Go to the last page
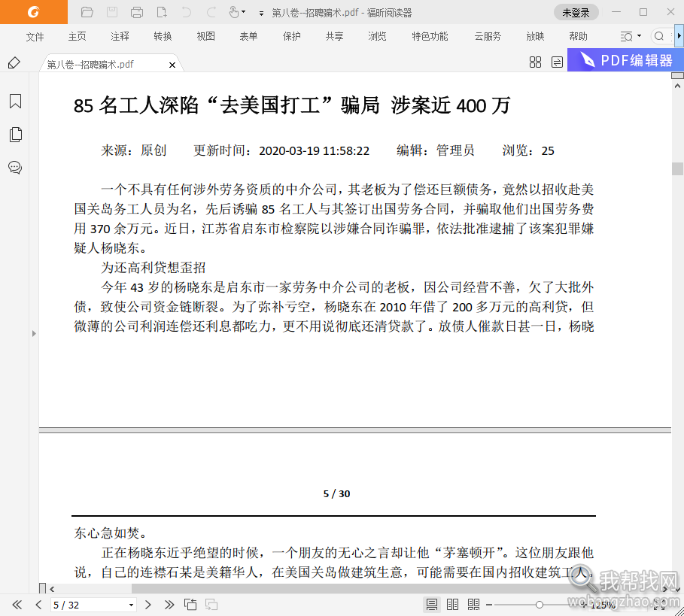 point(169,605)
